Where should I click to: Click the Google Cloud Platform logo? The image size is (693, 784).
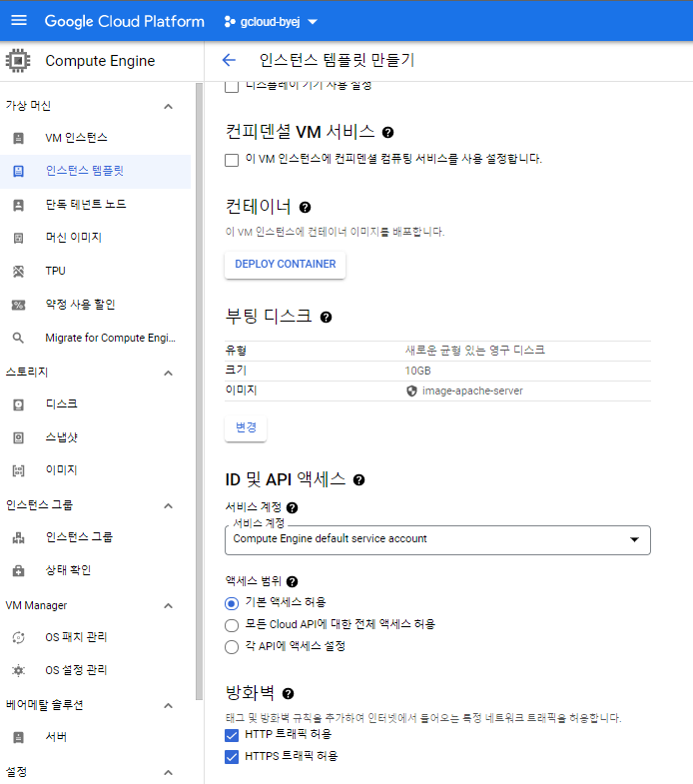(x=125, y=22)
